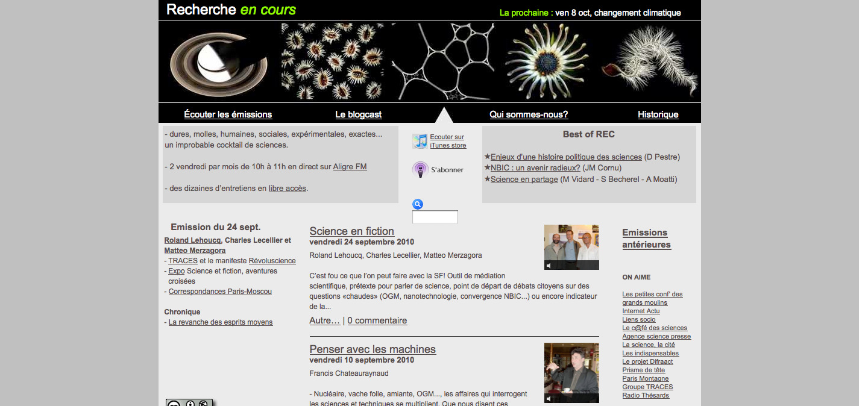Click the Creative Commons license badge
The image size is (868, 406).
click(x=189, y=403)
